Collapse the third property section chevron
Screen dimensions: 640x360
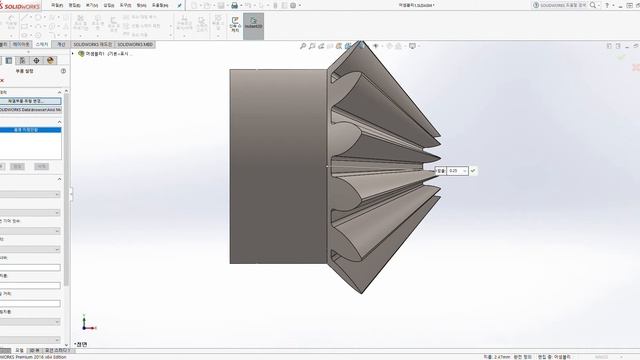(x=59, y=179)
